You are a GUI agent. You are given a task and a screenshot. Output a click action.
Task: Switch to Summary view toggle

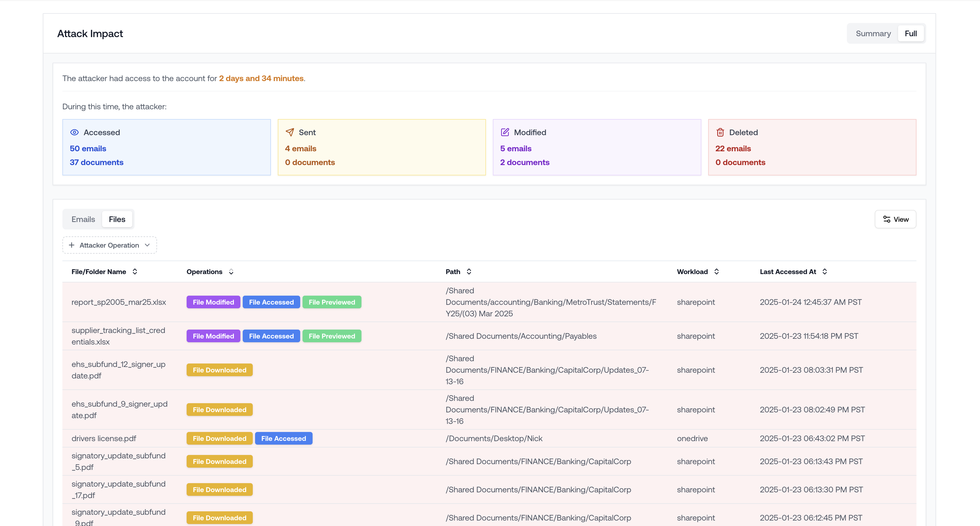pyautogui.click(x=873, y=33)
